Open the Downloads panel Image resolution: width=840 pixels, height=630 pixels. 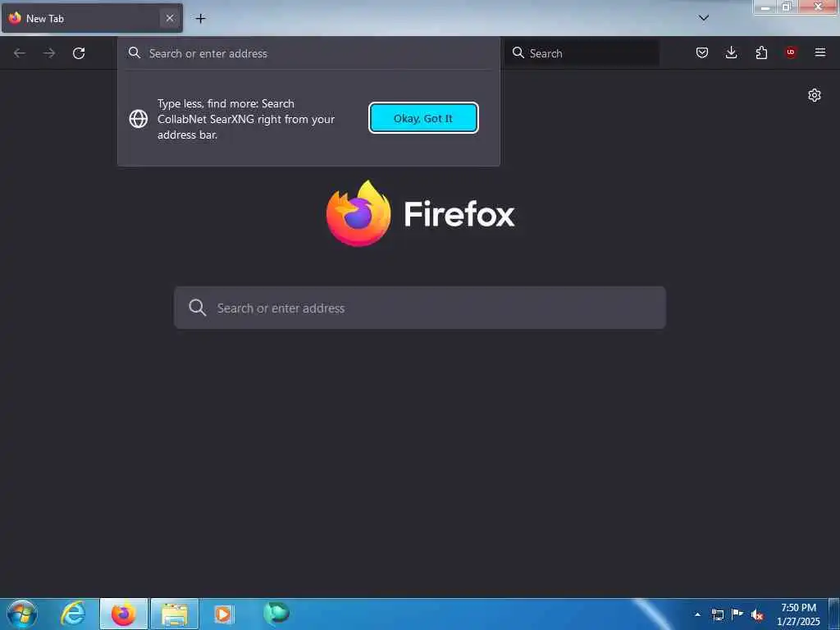(x=731, y=52)
